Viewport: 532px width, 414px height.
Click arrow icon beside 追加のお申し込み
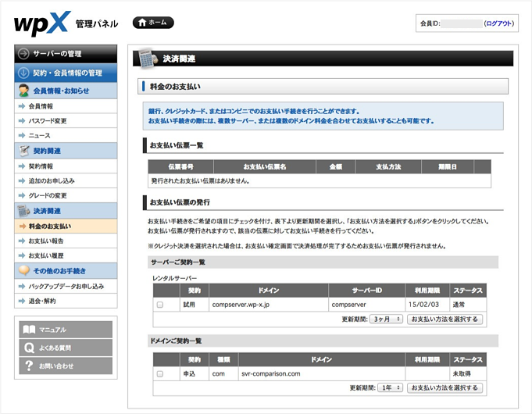tap(22, 181)
